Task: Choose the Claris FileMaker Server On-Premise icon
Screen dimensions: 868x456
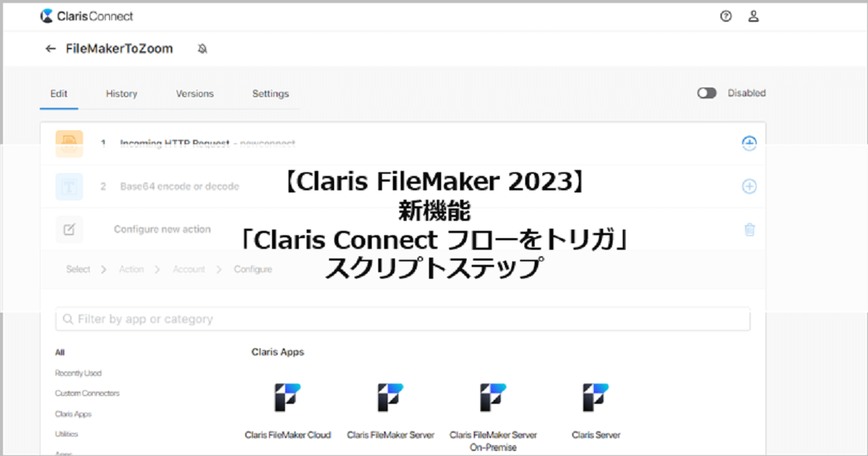Action: coord(493,398)
